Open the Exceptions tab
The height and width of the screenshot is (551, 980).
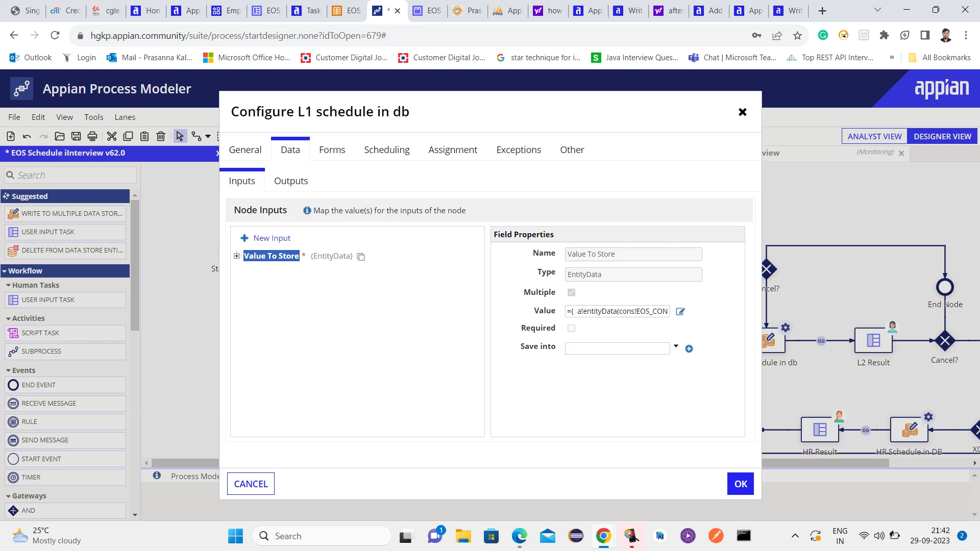click(x=519, y=149)
